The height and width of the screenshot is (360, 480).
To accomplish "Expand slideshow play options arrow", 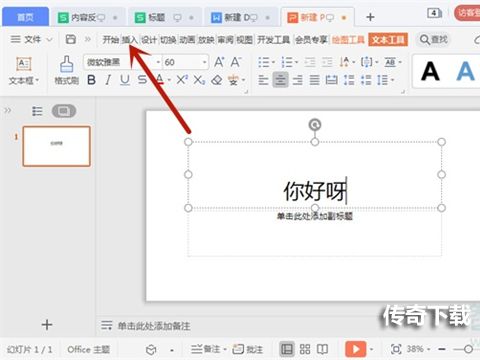I will (371, 349).
